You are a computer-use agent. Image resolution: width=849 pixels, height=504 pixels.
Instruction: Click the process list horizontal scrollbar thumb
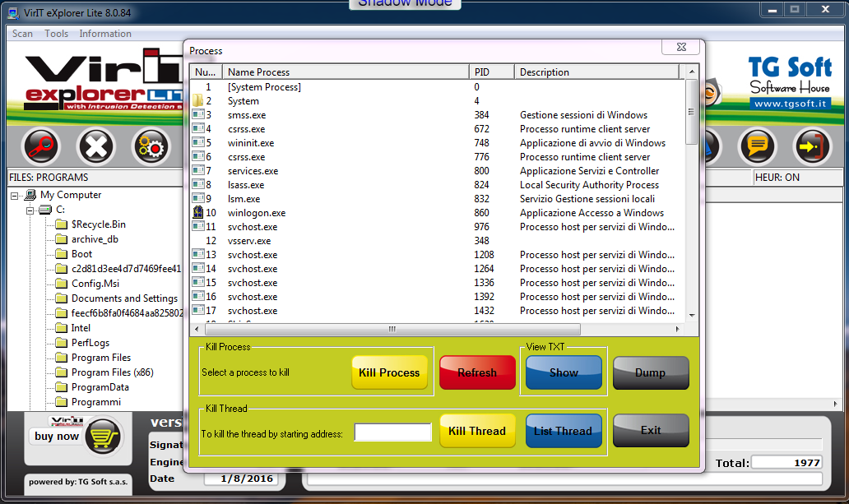pos(392,329)
